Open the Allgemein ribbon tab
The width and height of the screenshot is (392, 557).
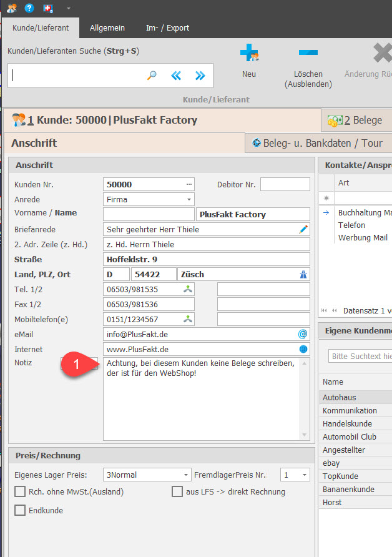point(107,27)
